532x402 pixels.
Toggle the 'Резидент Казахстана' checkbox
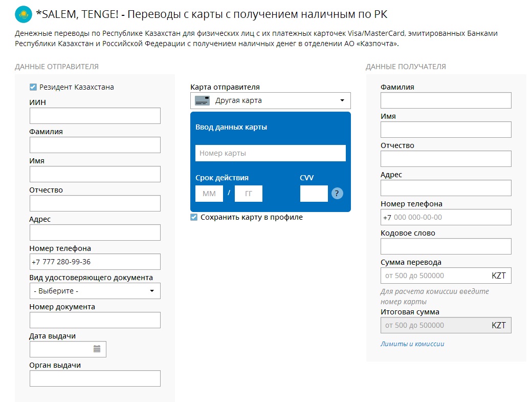33,87
